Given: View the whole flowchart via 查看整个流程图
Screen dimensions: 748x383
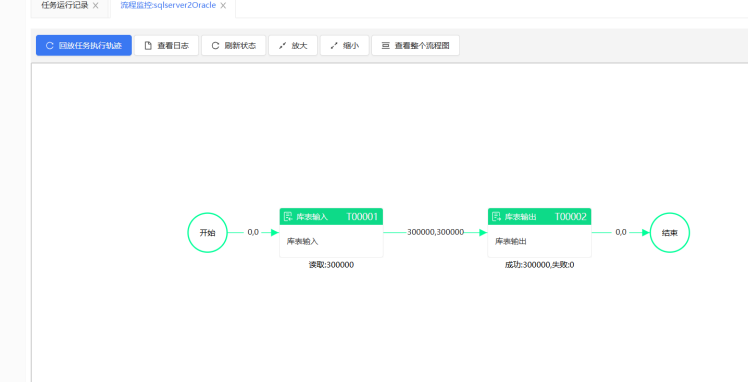Looking at the screenshot, I should click(x=416, y=45).
